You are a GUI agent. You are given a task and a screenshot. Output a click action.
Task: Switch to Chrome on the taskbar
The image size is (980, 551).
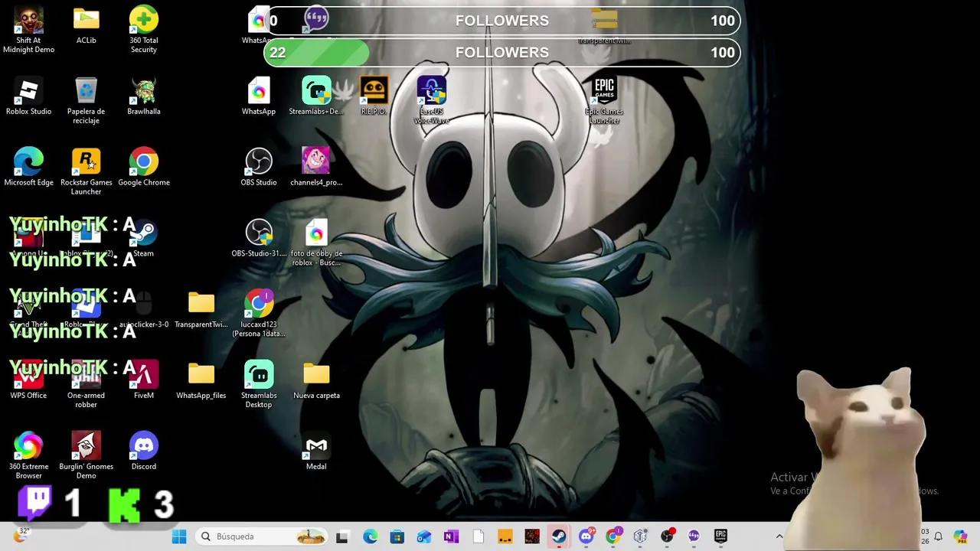coord(613,536)
